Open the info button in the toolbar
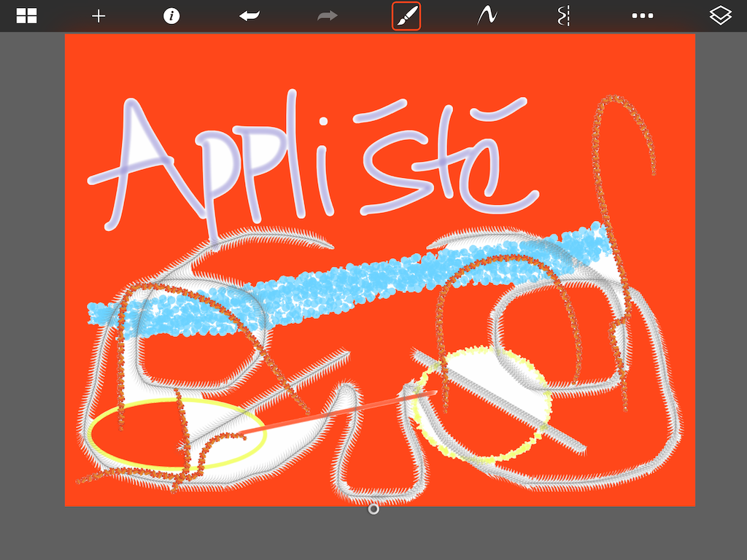Viewport: 747px width, 560px height. 171,16
